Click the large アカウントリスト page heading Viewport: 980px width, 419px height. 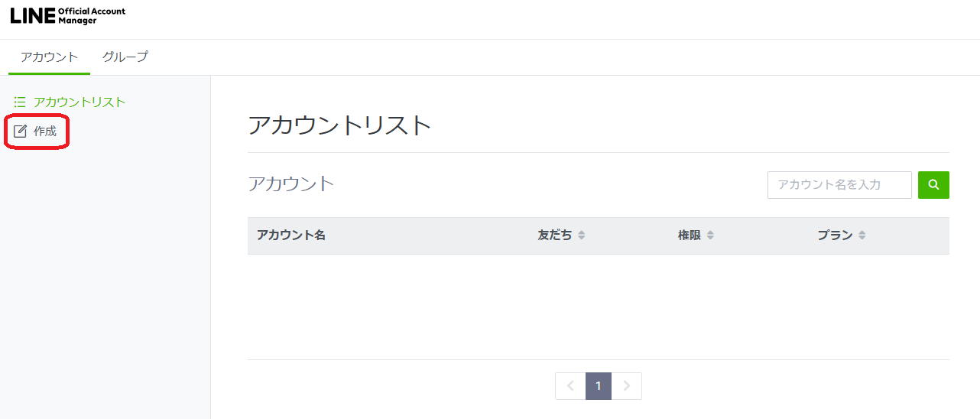pyautogui.click(x=340, y=125)
